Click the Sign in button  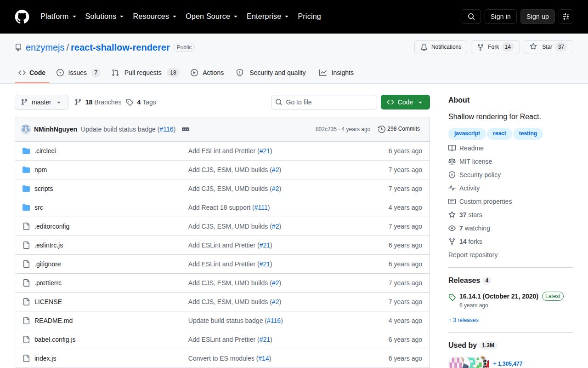click(x=500, y=17)
